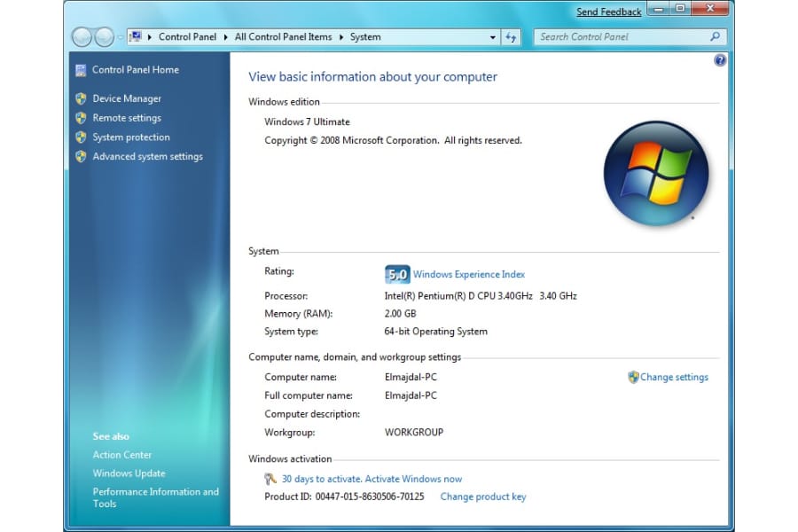Click the Back navigation arrow button
798x532 pixels.
[x=82, y=36]
